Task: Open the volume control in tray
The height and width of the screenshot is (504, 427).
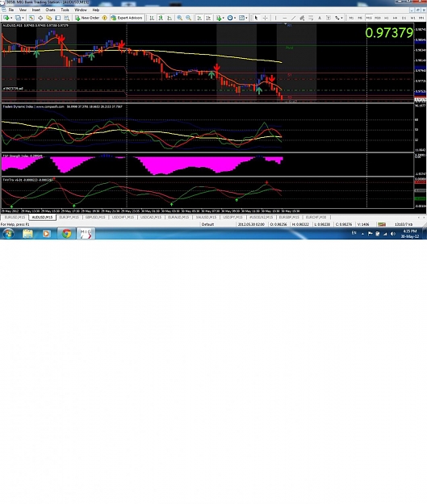Action: pos(393,234)
